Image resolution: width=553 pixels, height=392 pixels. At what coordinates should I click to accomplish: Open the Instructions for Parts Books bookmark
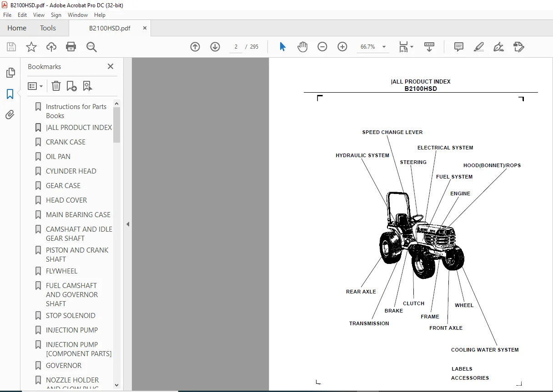coord(76,111)
